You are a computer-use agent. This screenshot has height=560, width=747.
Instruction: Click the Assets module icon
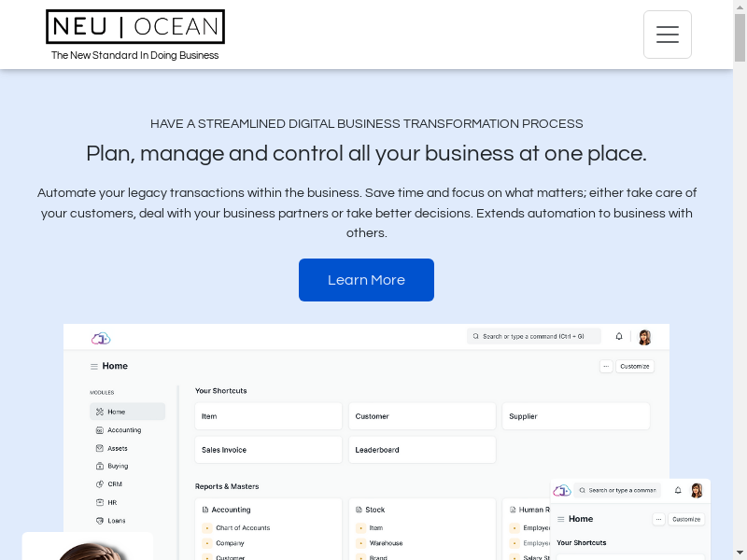(x=99, y=448)
